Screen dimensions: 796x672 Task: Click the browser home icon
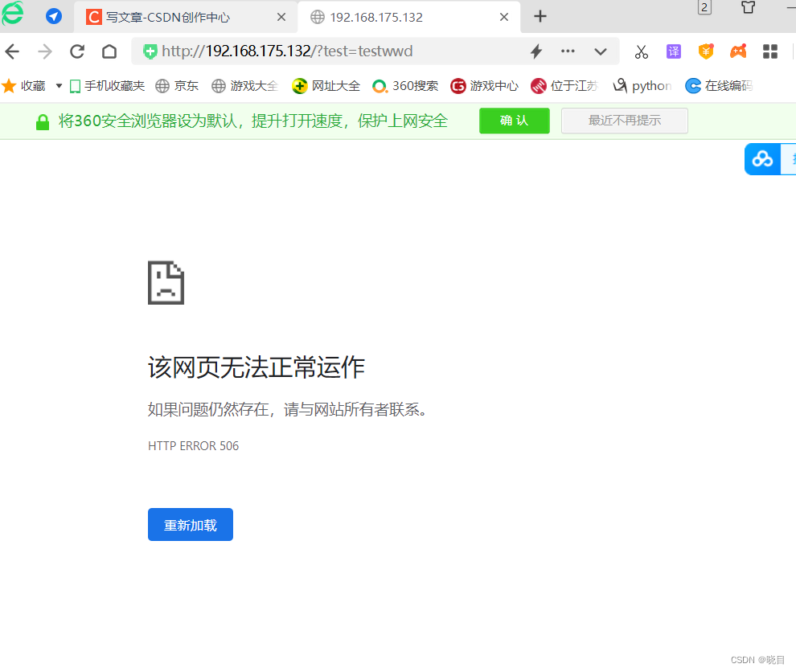point(109,51)
